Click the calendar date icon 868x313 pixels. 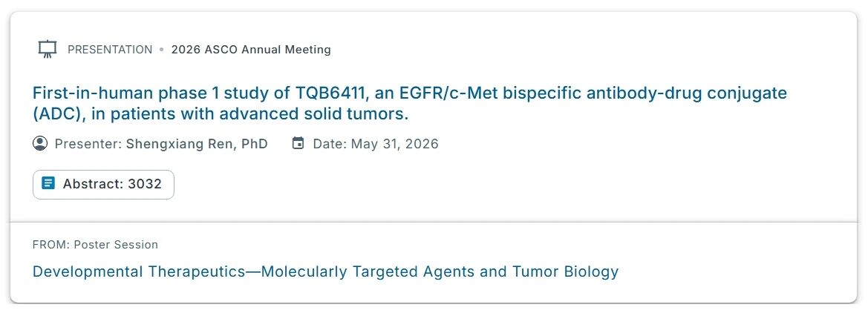click(298, 143)
